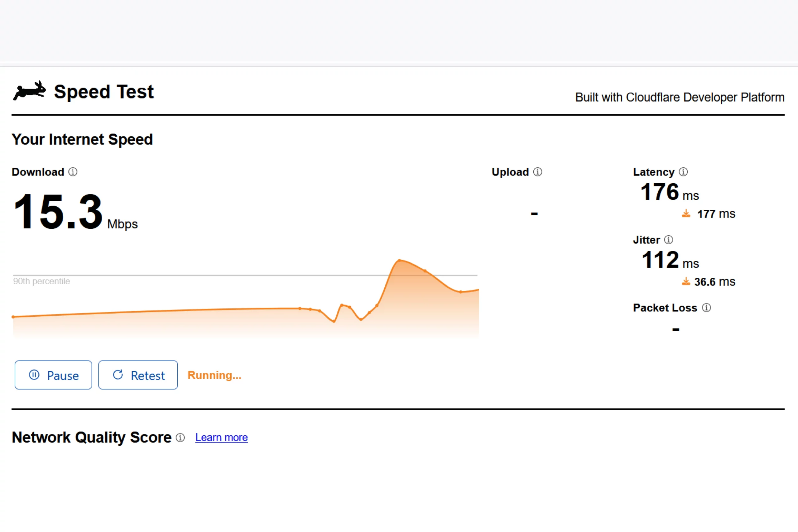Image resolution: width=798 pixels, height=532 pixels.
Task: Pause the running speed test
Action: click(53, 375)
